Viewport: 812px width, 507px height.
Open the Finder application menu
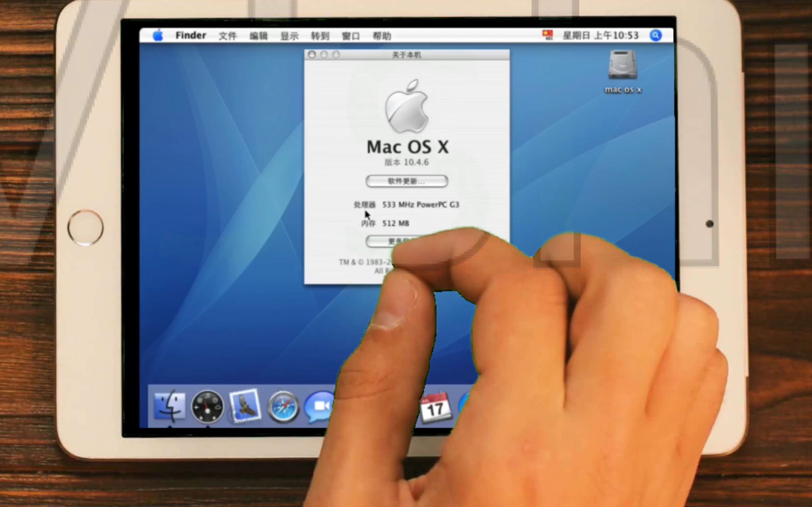(191, 36)
